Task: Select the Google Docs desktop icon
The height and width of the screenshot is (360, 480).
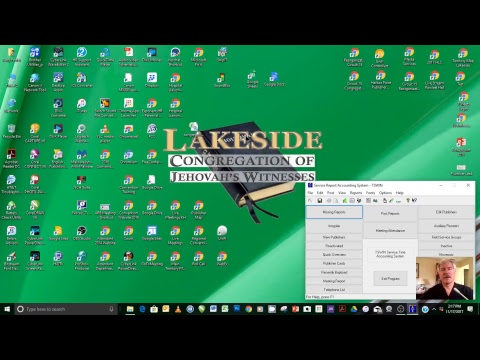Action: pos(274,79)
